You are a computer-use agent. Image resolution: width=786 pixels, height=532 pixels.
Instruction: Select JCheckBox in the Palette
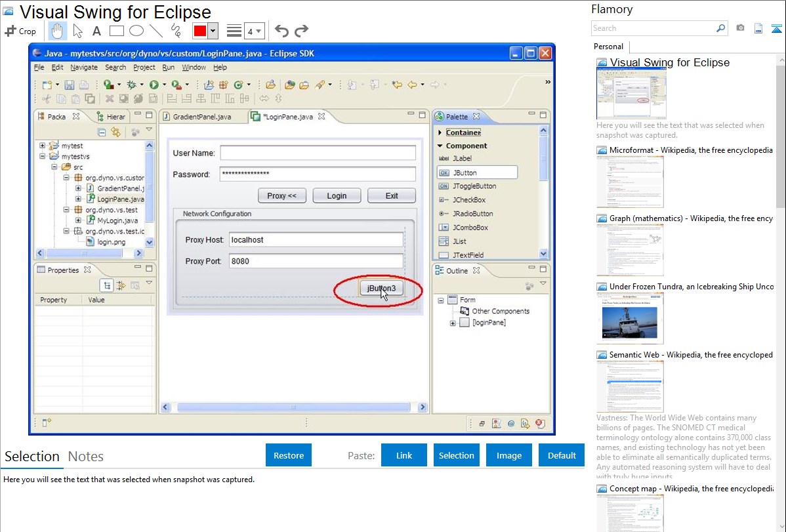[462, 199]
